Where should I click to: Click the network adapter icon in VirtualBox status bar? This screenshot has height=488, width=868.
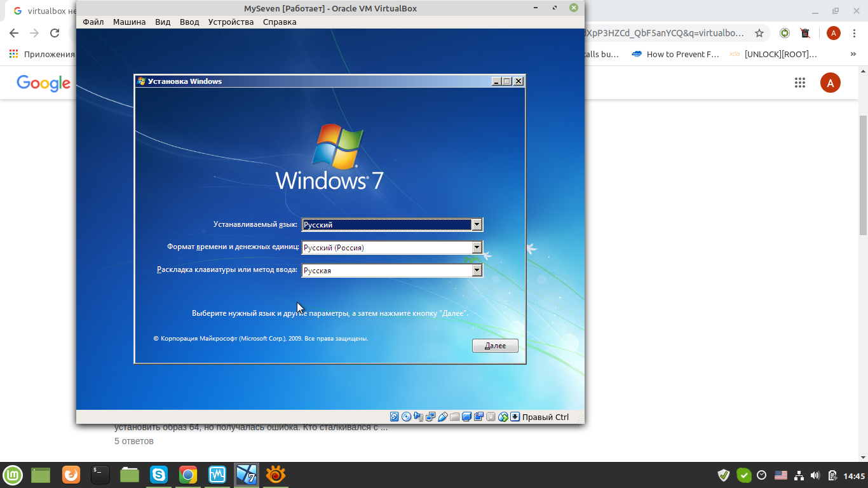430,417
